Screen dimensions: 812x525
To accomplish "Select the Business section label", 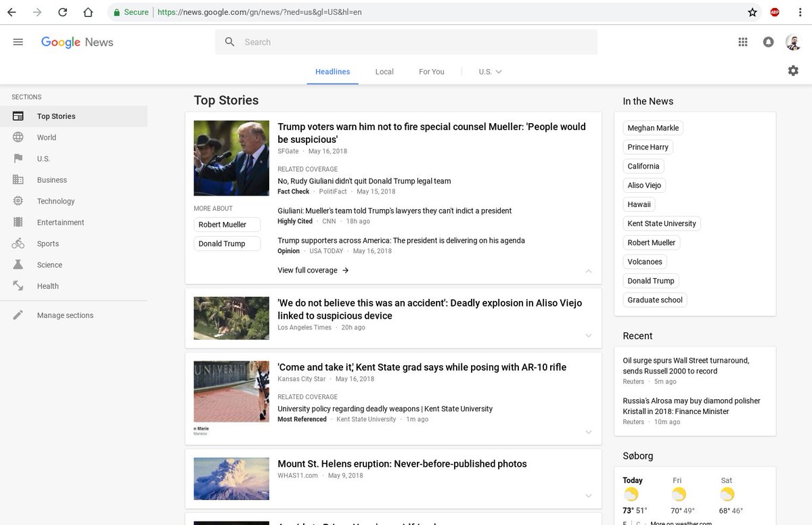I will [x=52, y=180].
